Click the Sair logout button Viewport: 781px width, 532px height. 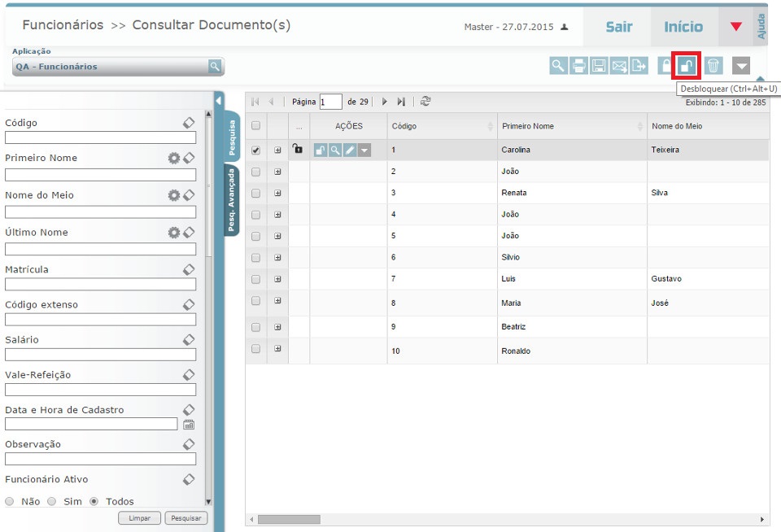618,27
